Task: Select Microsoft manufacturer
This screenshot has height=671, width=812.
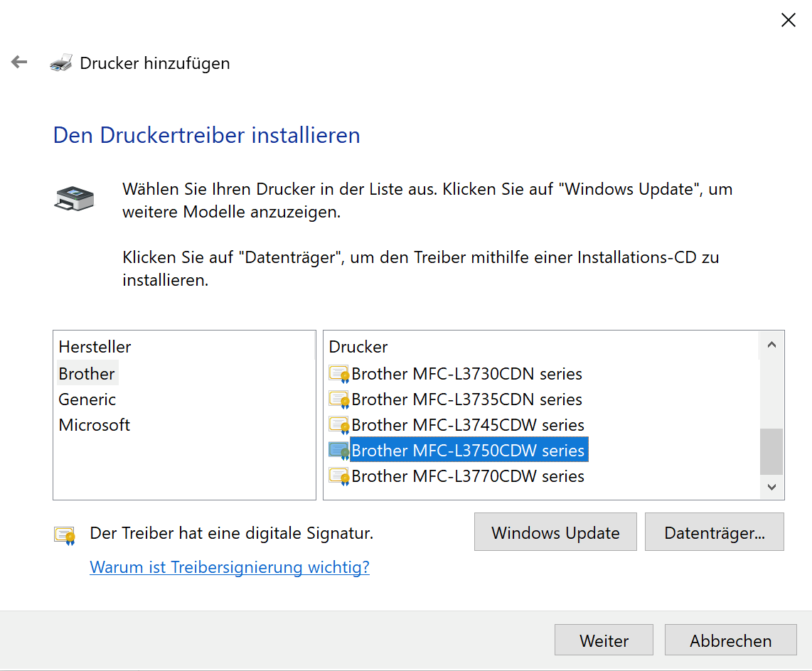Action: 95,425
